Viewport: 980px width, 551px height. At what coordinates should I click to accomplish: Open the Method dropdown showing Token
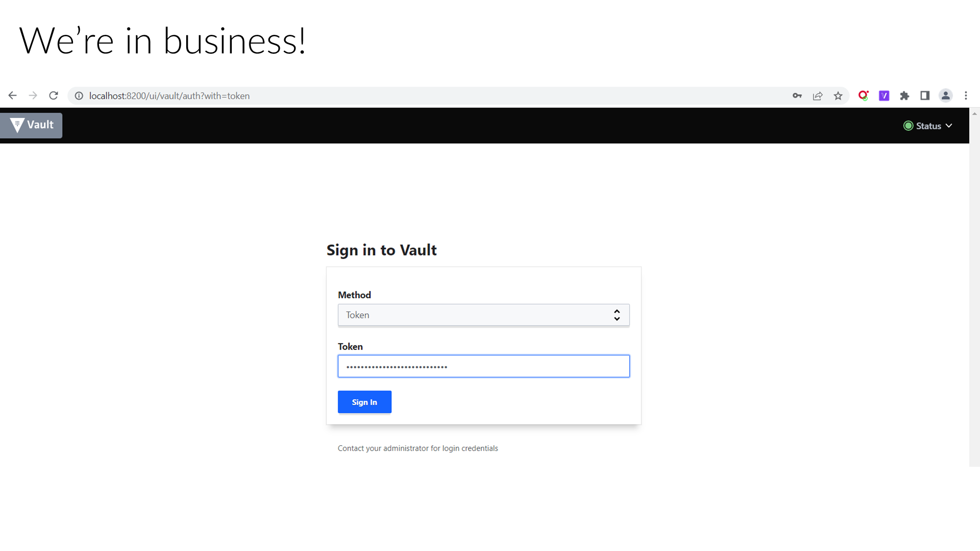(483, 315)
